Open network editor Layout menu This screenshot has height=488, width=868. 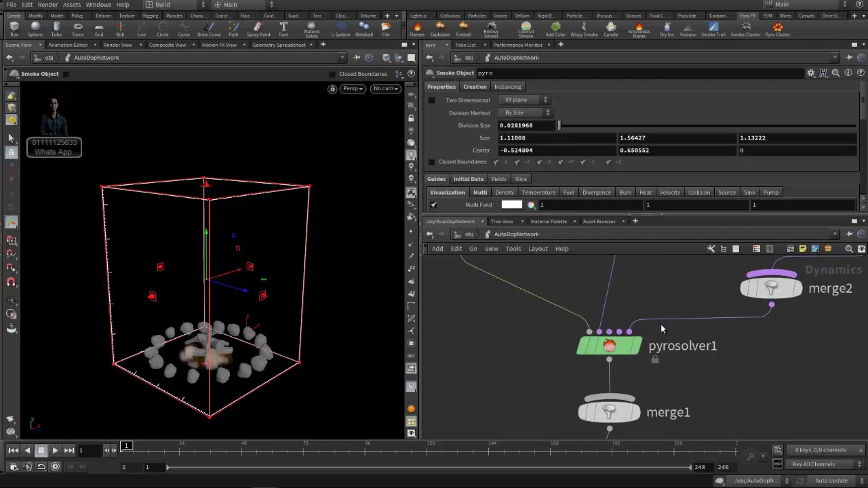[538, 249]
